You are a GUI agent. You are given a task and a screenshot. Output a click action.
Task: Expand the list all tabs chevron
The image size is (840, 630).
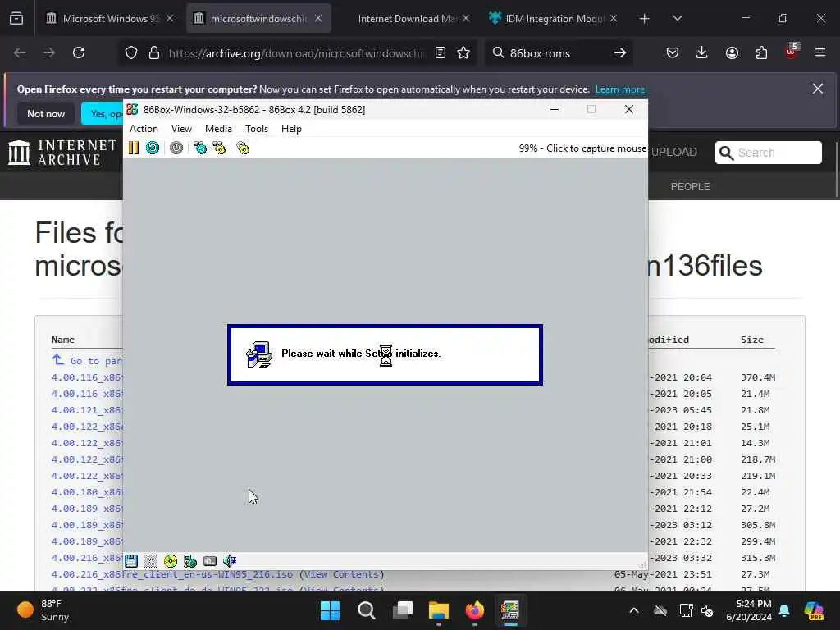coord(677,18)
